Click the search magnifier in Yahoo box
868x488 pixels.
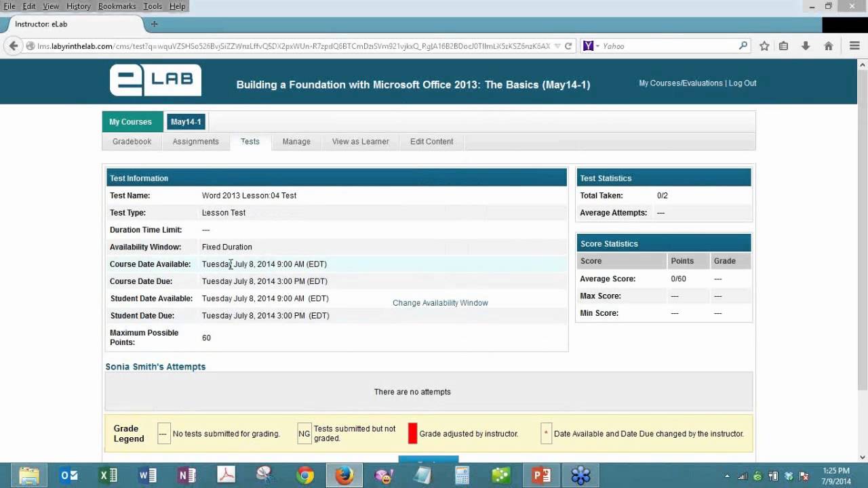pyautogui.click(x=743, y=46)
